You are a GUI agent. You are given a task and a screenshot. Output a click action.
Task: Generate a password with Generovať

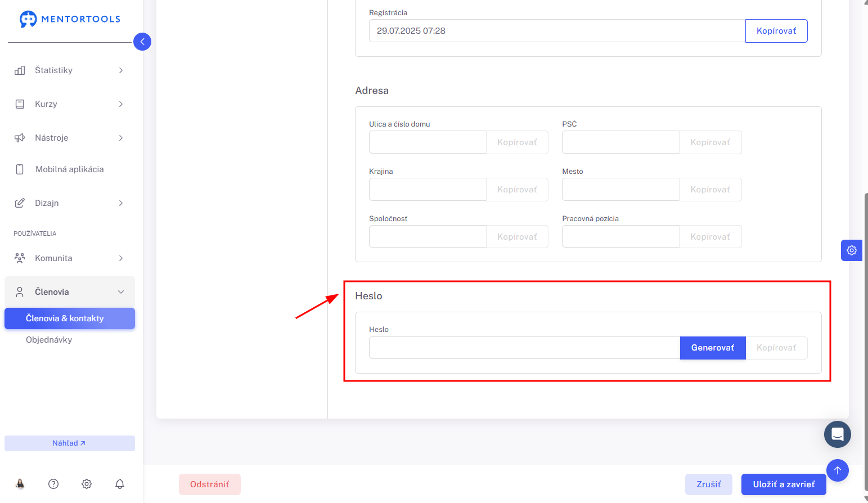point(713,348)
